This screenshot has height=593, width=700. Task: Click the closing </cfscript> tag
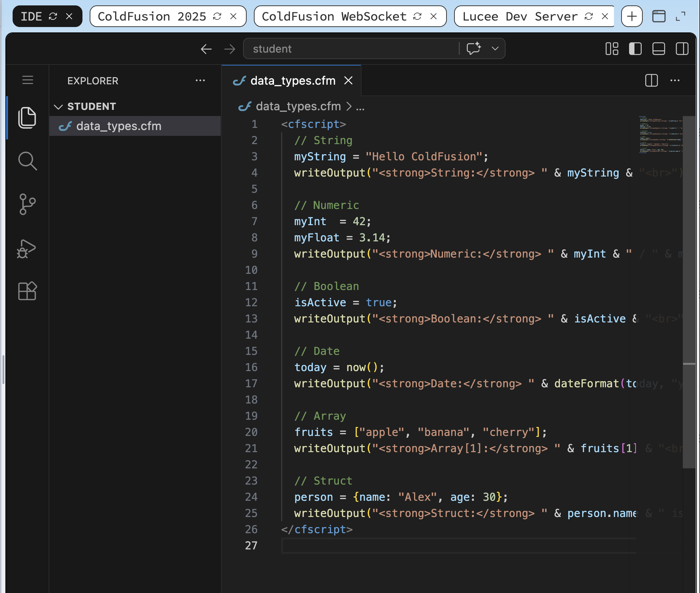point(317,529)
